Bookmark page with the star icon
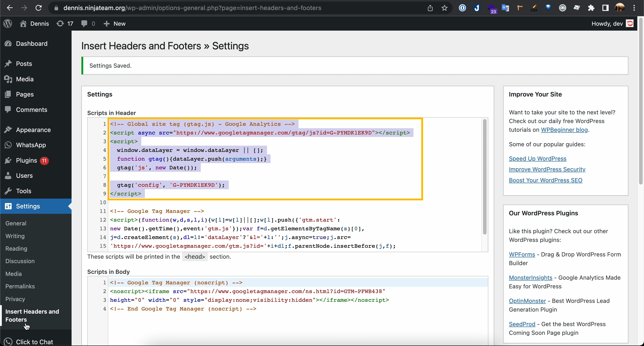644x346 pixels. click(x=445, y=8)
